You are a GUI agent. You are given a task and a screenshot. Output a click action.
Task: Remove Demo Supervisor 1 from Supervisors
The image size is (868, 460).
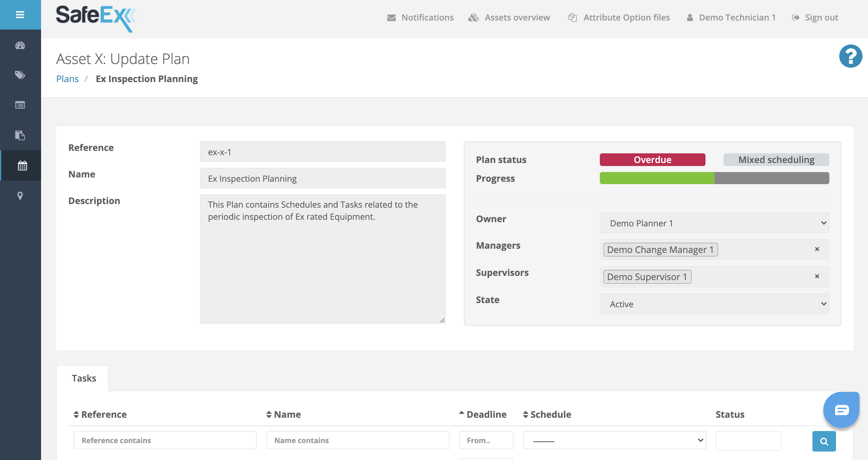(x=817, y=276)
